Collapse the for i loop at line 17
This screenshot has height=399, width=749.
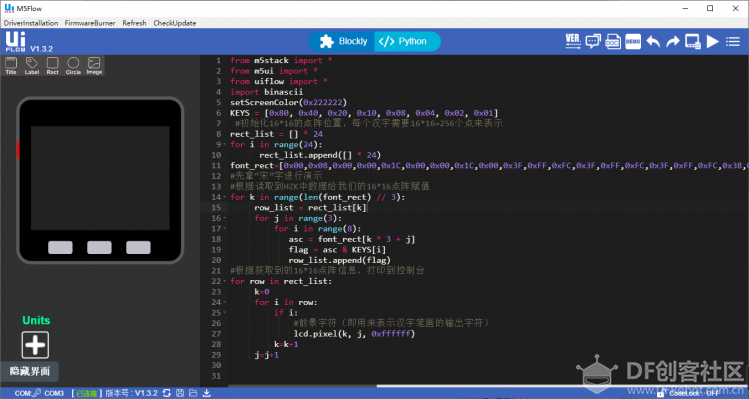pyautogui.click(x=225, y=228)
